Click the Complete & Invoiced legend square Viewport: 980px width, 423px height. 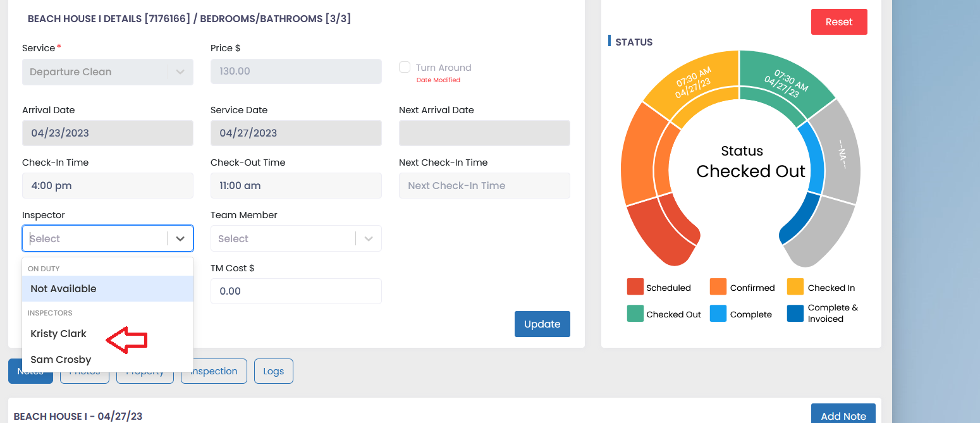(x=794, y=312)
